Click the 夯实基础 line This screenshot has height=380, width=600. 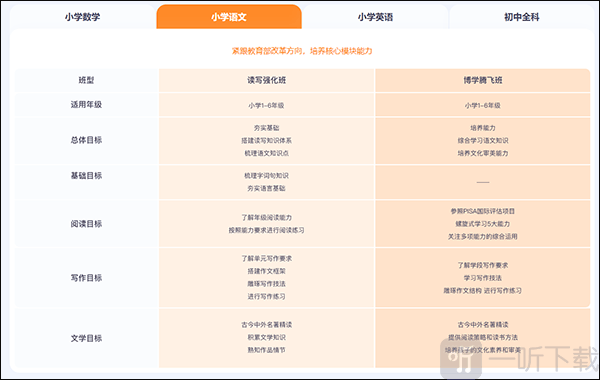click(x=266, y=128)
